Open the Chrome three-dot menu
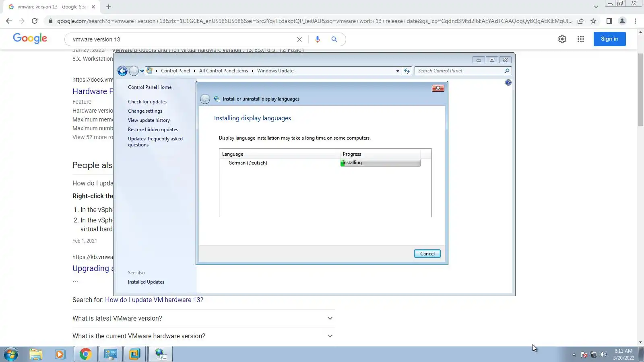Image resolution: width=644 pixels, height=362 pixels. coord(635,21)
